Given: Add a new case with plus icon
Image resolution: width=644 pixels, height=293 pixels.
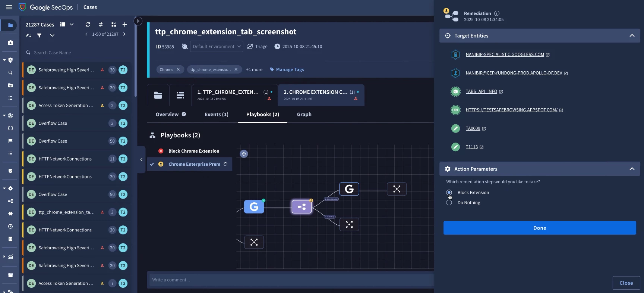Looking at the screenshot, I should [125, 25].
